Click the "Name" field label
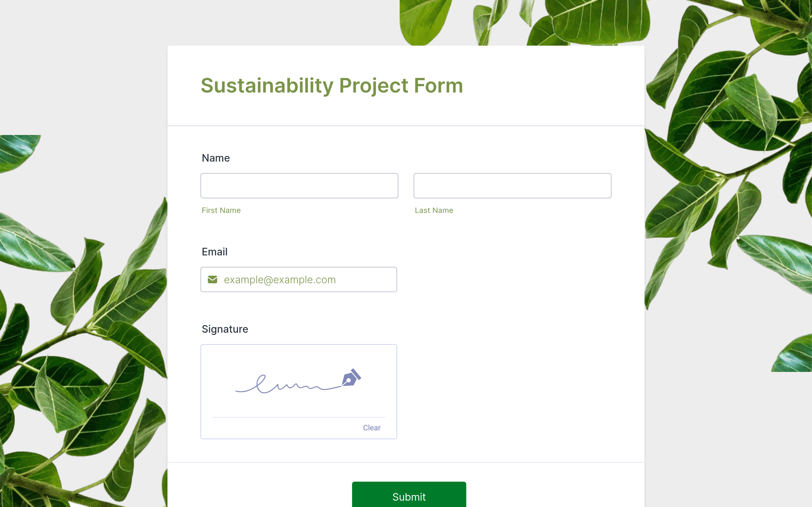Viewport: 812px width, 507px height. tap(216, 158)
